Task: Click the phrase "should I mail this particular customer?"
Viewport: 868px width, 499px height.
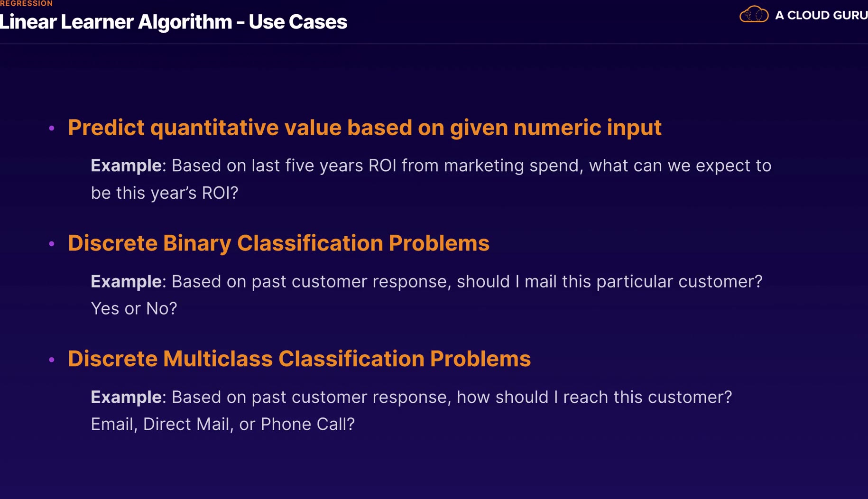Action: coord(609,281)
